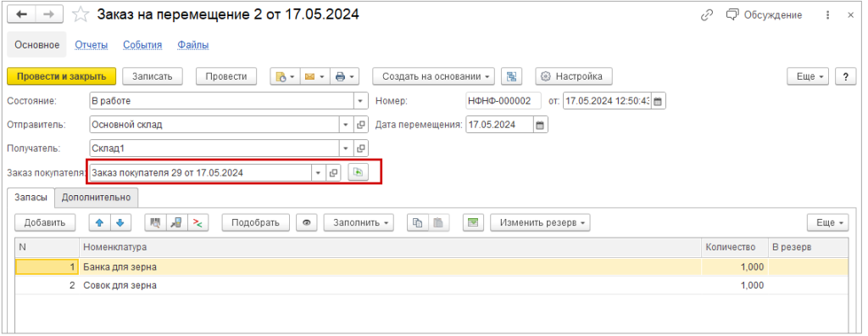Open the Создать на основании dropdown
Viewport: 868px width, 336px height.
[x=433, y=76]
